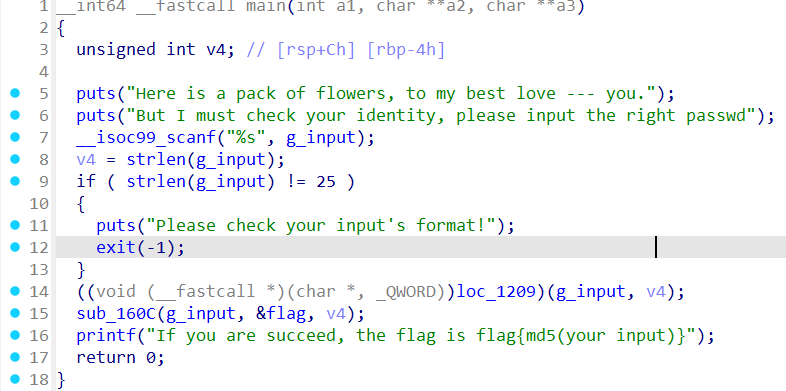This screenshot has width=786, height=391.
Task: Toggle breakpoint dot on line 7
Action: pos(15,137)
